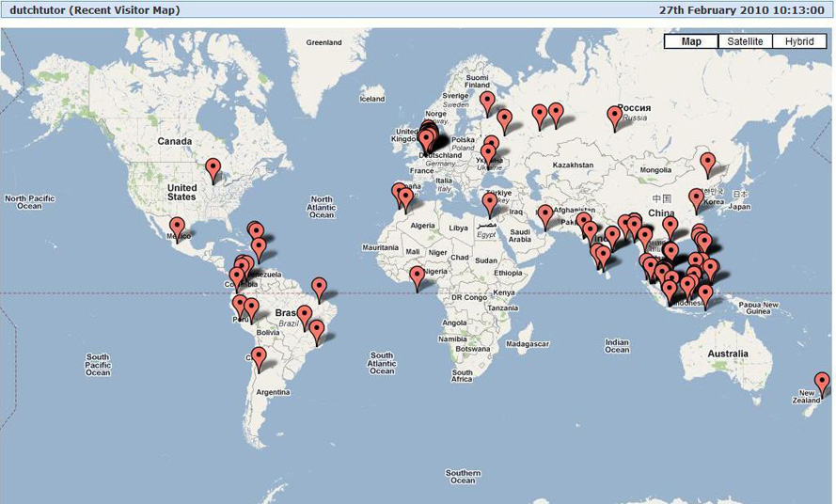Click the Indian Ocean label

tap(617, 346)
